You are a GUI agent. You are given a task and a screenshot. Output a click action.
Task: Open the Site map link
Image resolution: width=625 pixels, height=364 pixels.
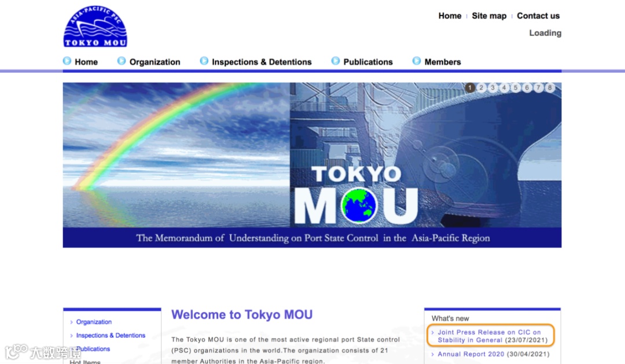point(489,16)
